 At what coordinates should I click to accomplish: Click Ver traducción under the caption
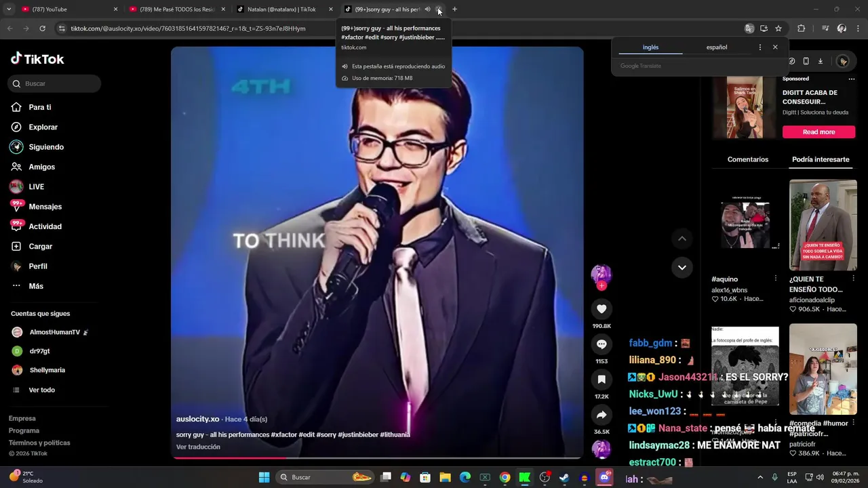(198, 447)
